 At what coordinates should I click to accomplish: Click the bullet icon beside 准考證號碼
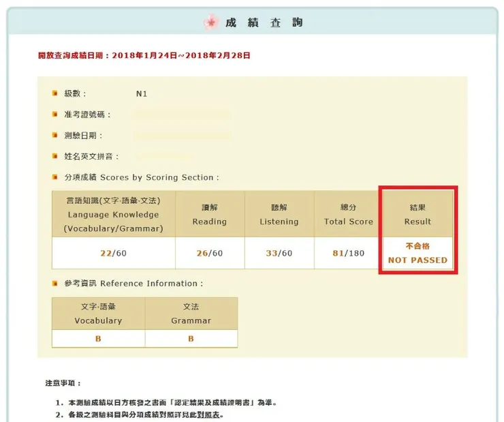(x=55, y=115)
